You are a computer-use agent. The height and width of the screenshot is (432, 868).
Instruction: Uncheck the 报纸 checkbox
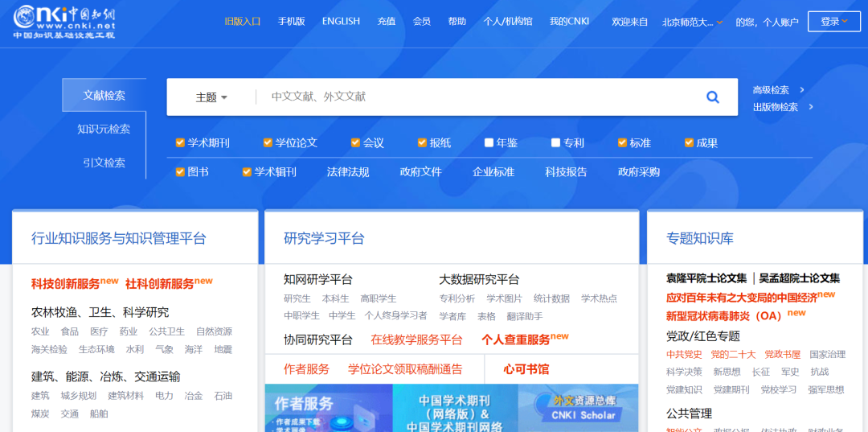pyautogui.click(x=423, y=143)
